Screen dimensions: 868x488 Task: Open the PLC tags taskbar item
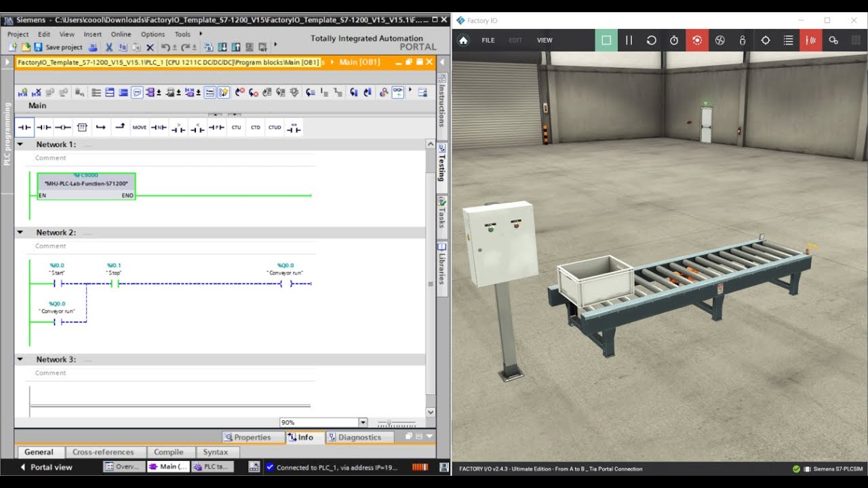coord(212,467)
